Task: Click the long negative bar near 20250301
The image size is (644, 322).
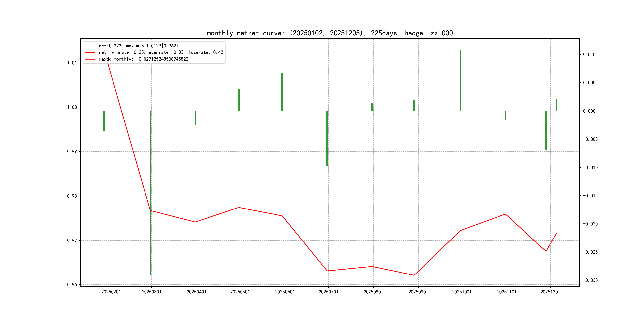Action: pyautogui.click(x=150, y=192)
